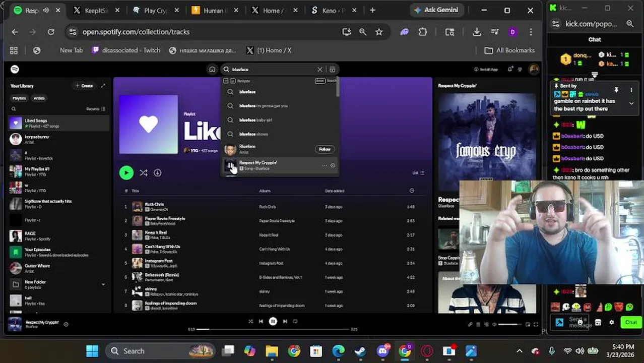Viewport: 644px width, 363px height.
Task: Filter library by Playlists chip
Action: coord(19,98)
